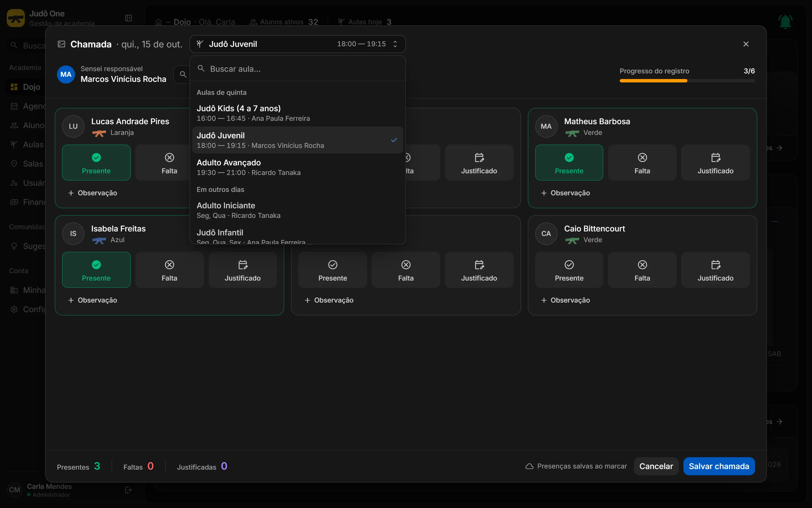
Task: Toggle Isabela Freitas Presente button
Action: [x=96, y=270]
